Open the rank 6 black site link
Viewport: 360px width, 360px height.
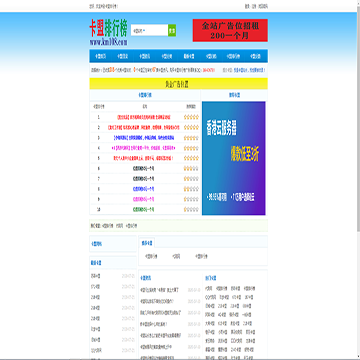point(143,169)
